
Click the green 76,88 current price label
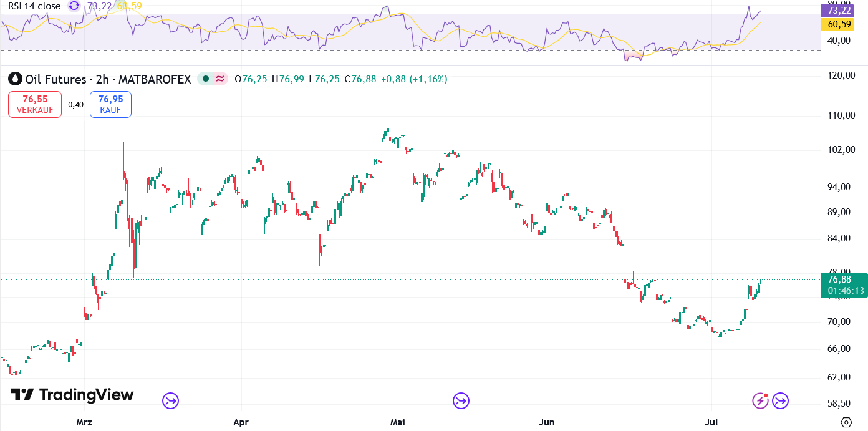tap(840, 279)
